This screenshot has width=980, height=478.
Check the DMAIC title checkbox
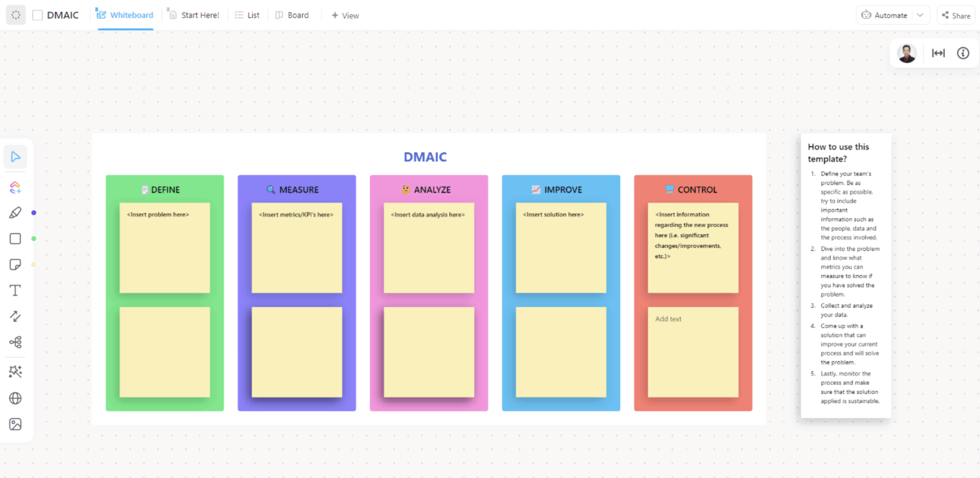pos(37,15)
